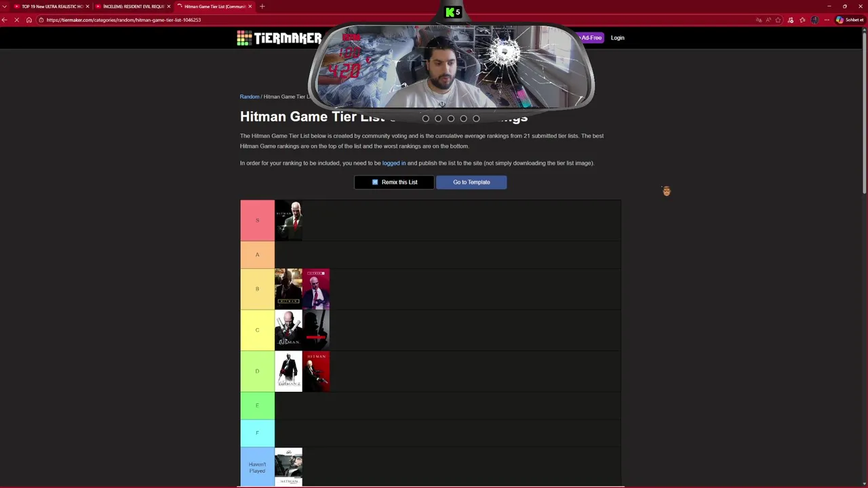Open the browser home page icon

(x=28, y=20)
